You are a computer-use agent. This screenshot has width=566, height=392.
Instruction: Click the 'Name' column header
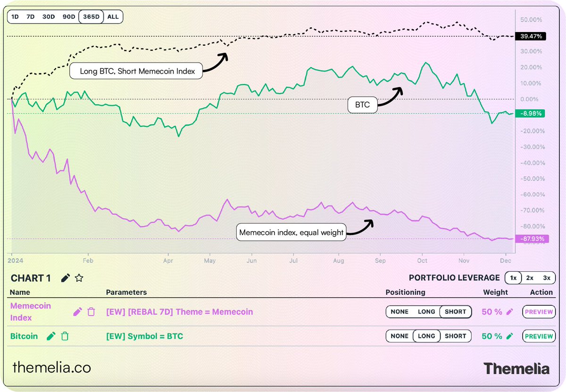[19, 292]
